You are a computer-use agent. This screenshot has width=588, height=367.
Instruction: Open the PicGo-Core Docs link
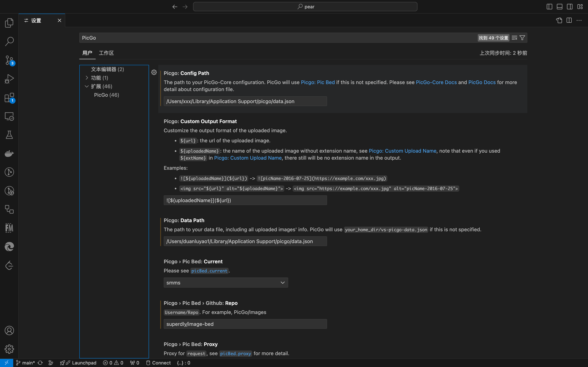click(436, 82)
